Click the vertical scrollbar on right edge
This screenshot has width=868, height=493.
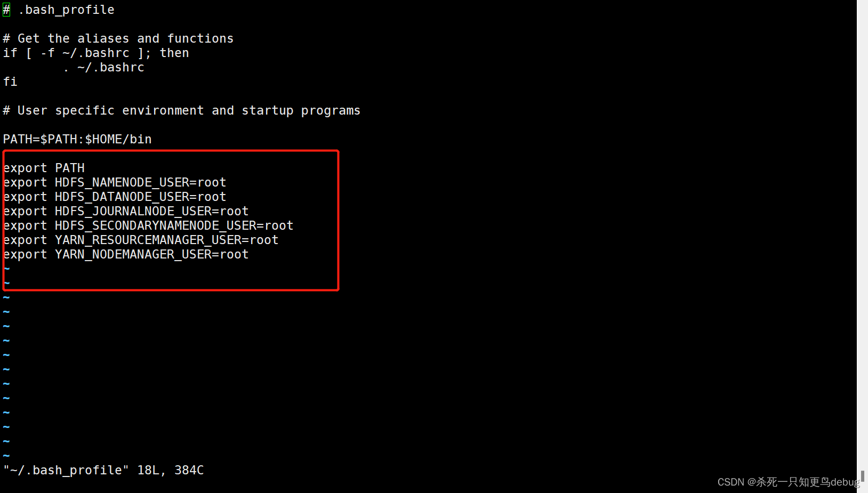tap(862, 240)
